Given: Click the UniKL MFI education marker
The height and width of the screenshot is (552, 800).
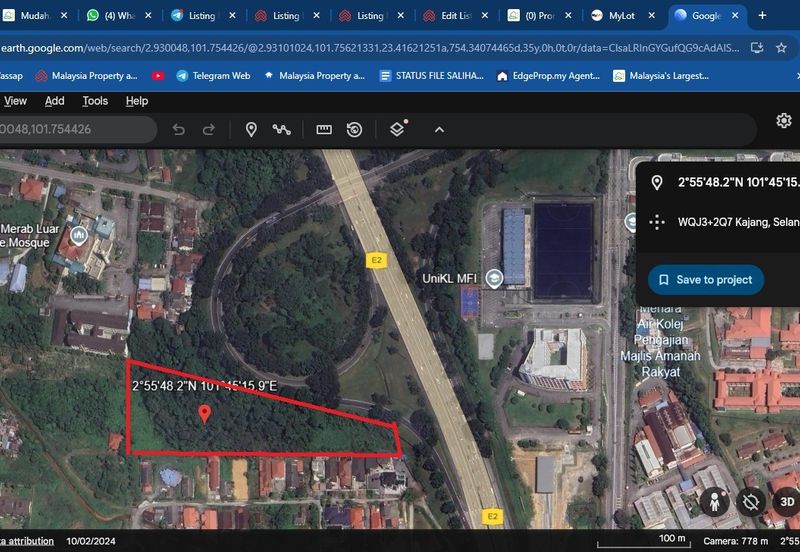Looking at the screenshot, I should (494, 279).
